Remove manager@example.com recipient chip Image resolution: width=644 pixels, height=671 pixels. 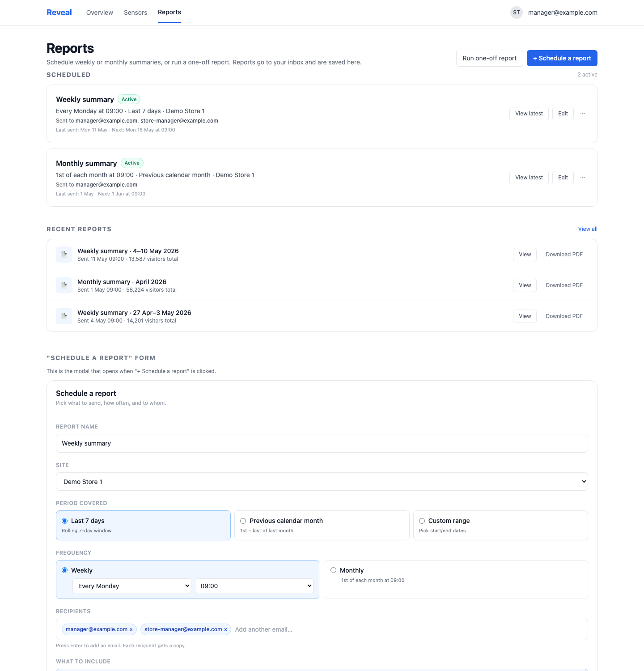131,630
